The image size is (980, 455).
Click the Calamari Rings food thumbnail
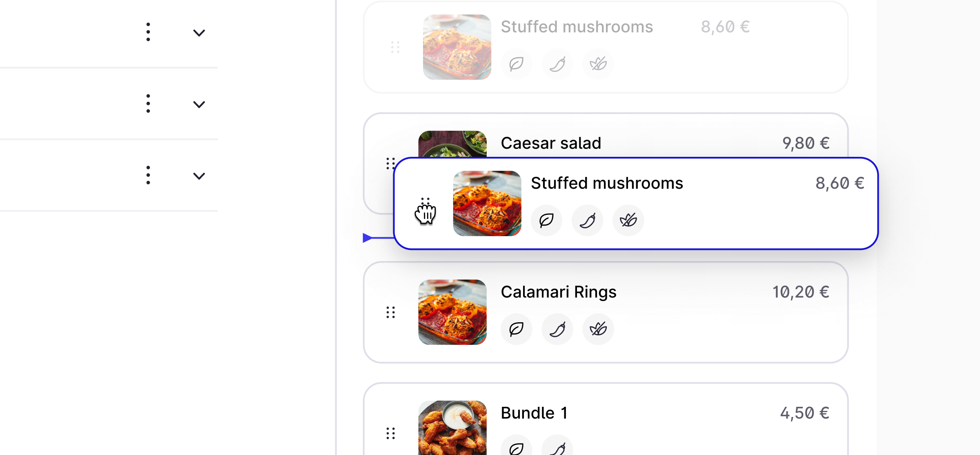pos(452,312)
